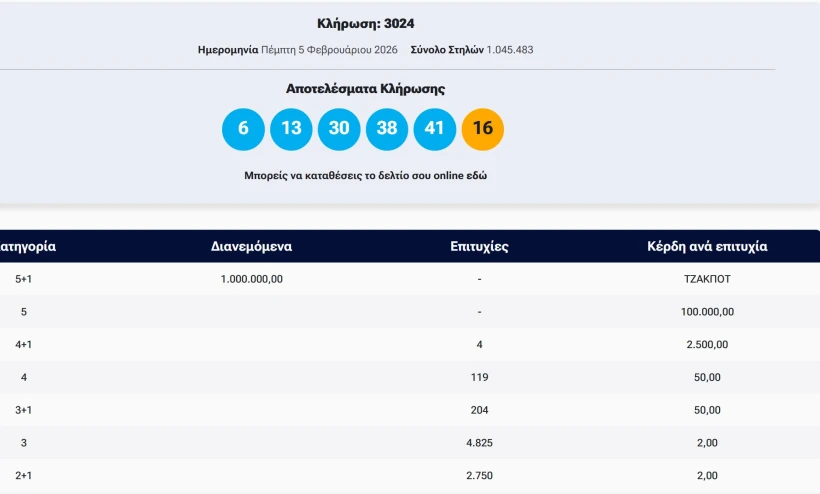Click the ΤΖΑΚΠΟΤ cell
Viewport: 820px width, 494px height.
coord(707,279)
